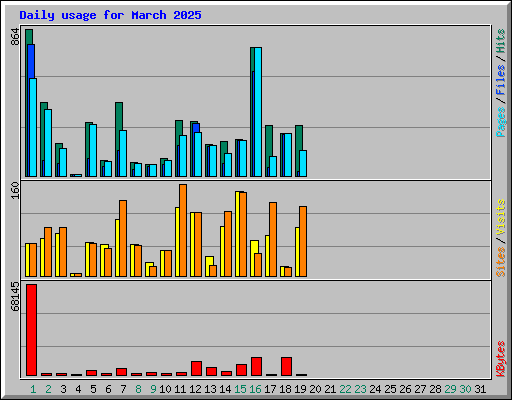
Task: Click the cyan pages bar for day 2
Action: 48,143
